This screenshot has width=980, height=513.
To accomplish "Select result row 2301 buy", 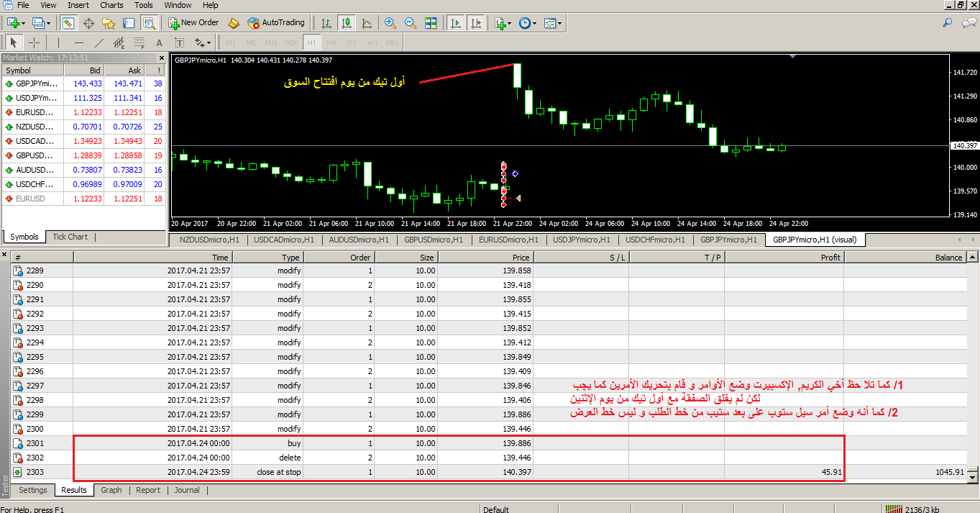I will [x=489, y=443].
